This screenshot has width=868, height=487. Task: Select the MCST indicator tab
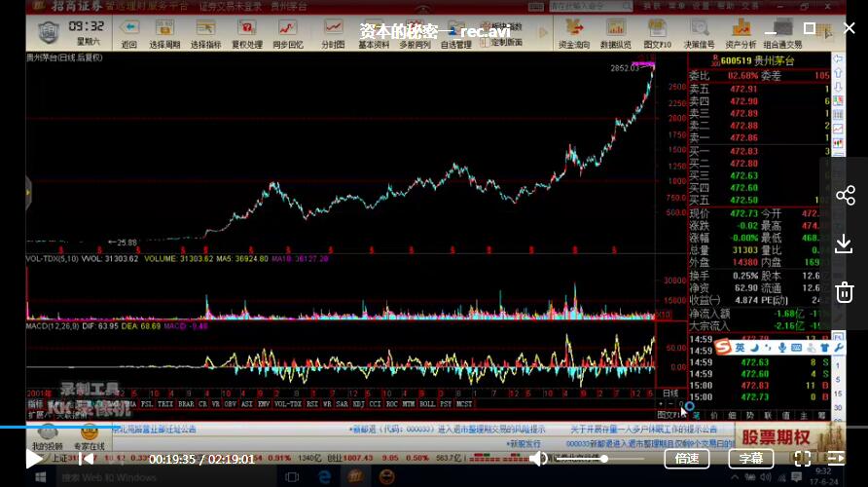click(x=464, y=404)
